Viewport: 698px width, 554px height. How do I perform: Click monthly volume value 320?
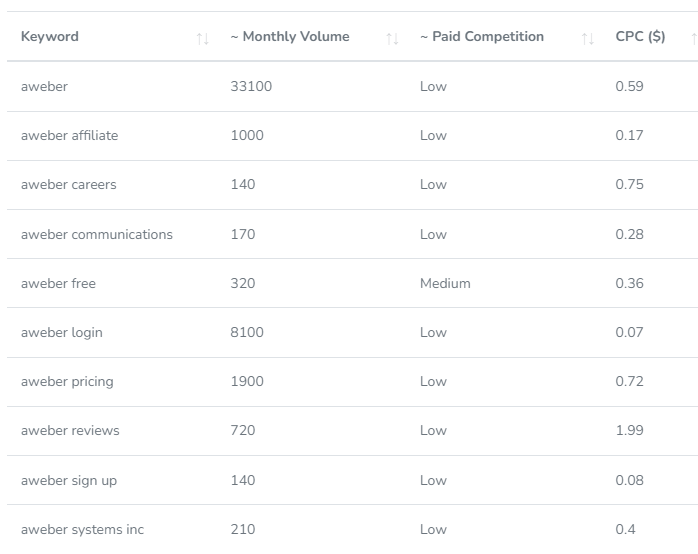[x=243, y=283]
